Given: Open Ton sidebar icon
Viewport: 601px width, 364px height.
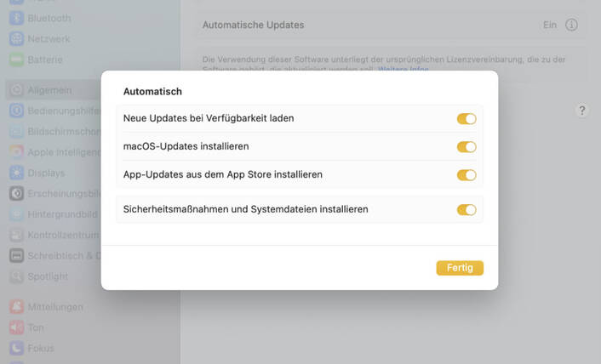Looking at the screenshot, I should coord(16,327).
